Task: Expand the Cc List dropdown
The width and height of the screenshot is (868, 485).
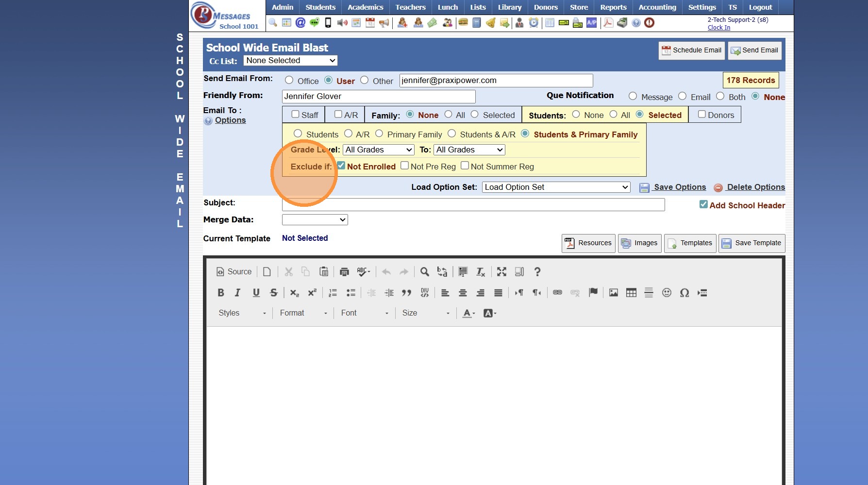Action: tap(290, 61)
